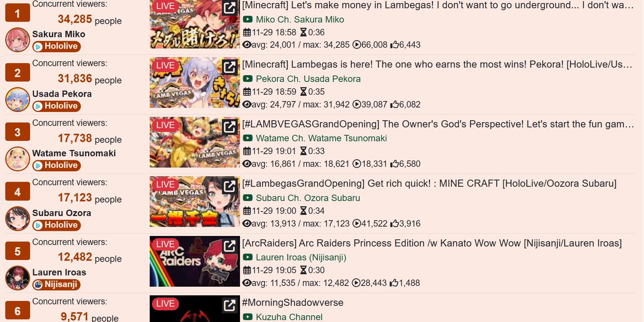Open external link icon on MorningShadowverse thumbnail
644x322 pixels.
(x=229, y=305)
